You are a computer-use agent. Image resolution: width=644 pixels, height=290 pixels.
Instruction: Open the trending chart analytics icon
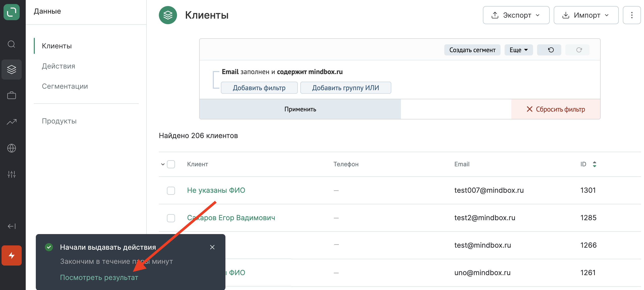12,122
